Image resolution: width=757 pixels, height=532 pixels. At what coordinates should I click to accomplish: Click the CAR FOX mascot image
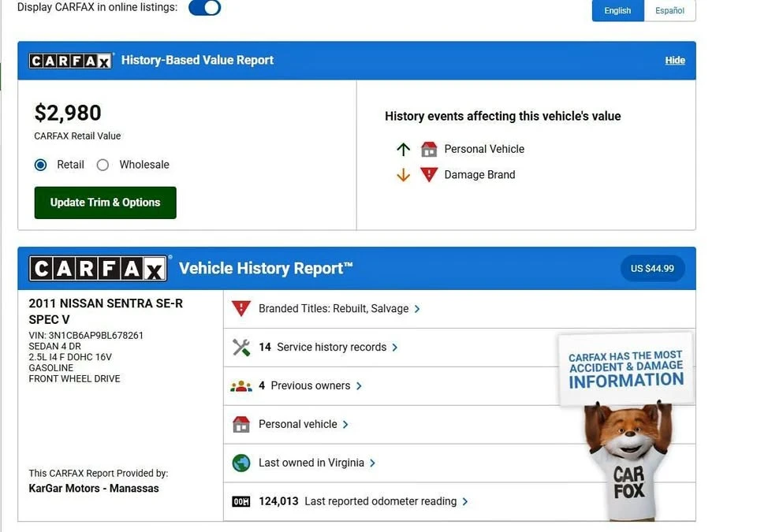tap(628, 462)
